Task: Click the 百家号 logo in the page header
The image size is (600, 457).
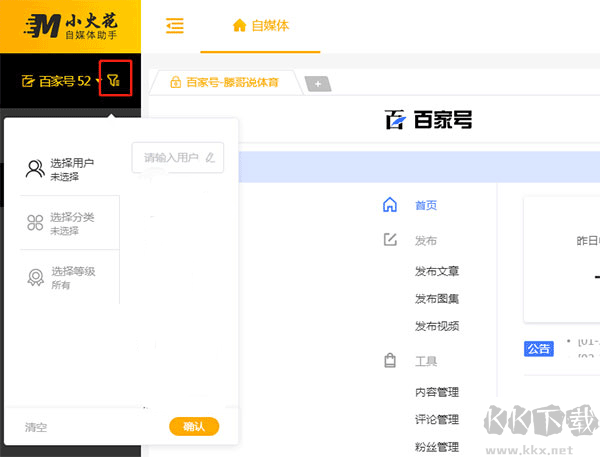Action: coord(428,119)
